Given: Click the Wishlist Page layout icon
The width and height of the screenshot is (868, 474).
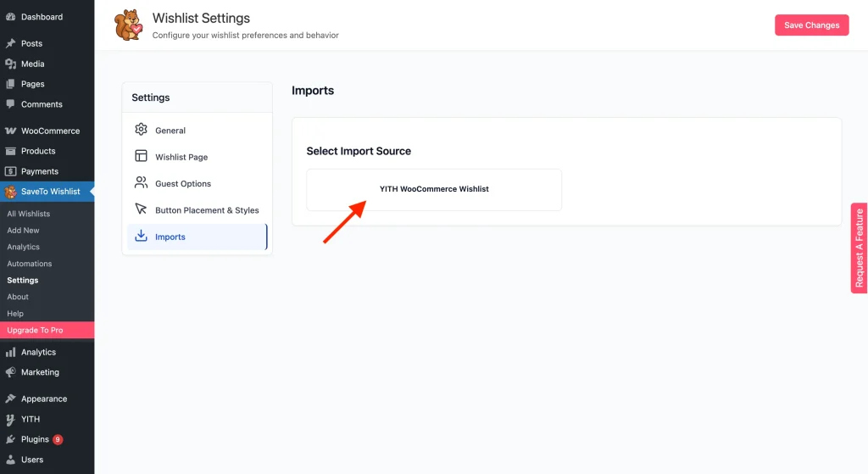Looking at the screenshot, I should click(141, 157).
